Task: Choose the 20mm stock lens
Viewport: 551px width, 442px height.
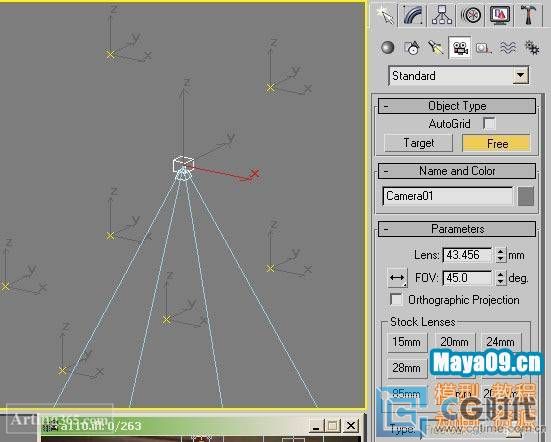Action: [455, 342]
